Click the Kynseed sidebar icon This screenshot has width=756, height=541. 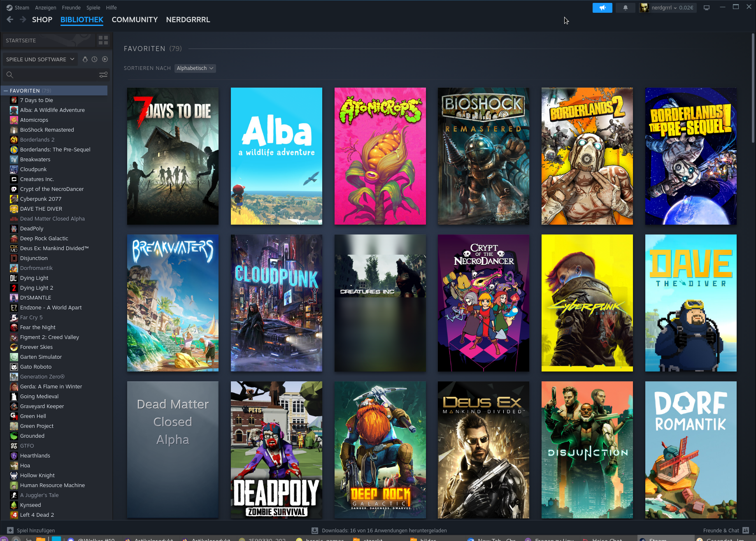[14, 505]
